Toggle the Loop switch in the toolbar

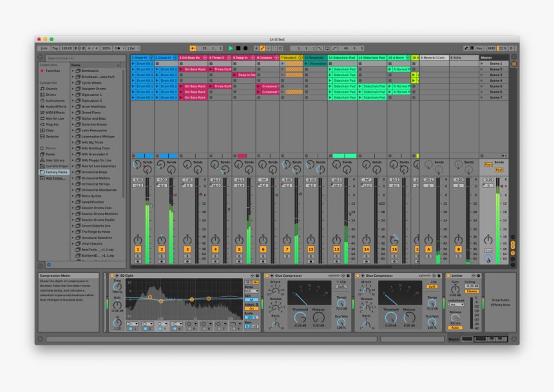327,48
